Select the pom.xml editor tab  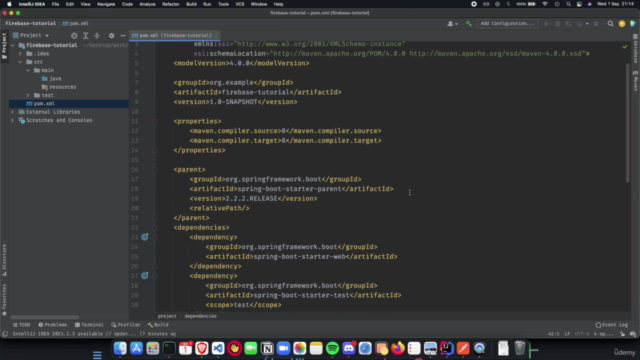[174, 36]
